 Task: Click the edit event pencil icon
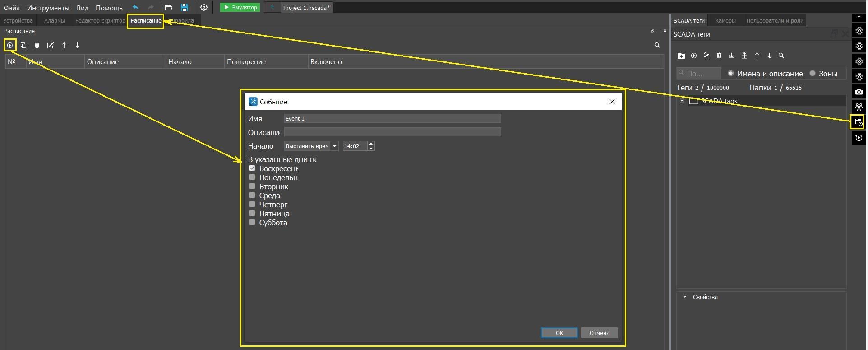tap(51, 45)
